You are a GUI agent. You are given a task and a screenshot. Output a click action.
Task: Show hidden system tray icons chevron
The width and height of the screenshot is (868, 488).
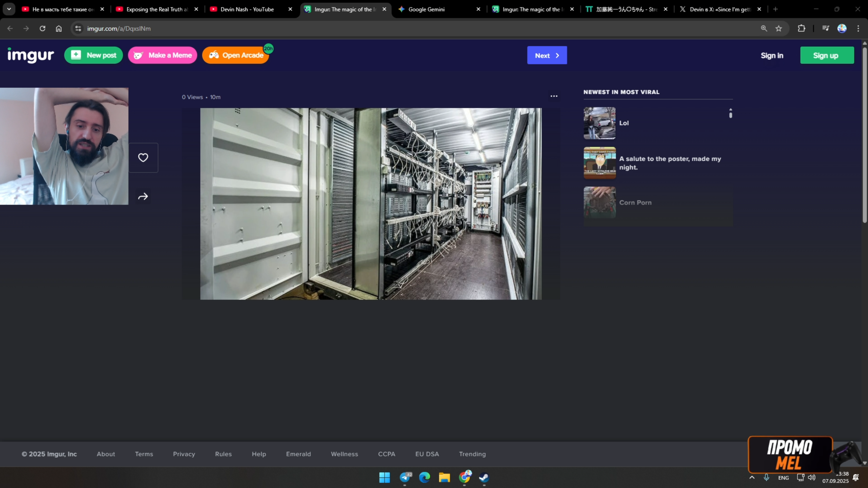[x=752, y=478]
